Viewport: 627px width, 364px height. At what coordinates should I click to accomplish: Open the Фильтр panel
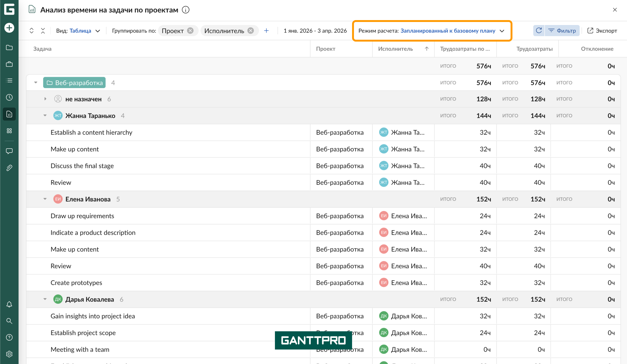coord(562,31)
